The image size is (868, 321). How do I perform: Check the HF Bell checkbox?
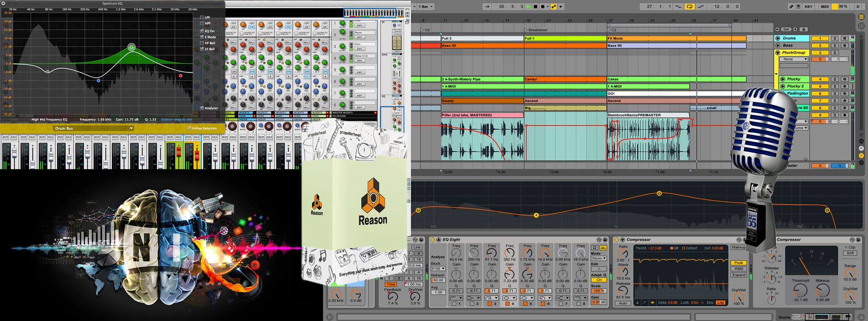point(202,43)
